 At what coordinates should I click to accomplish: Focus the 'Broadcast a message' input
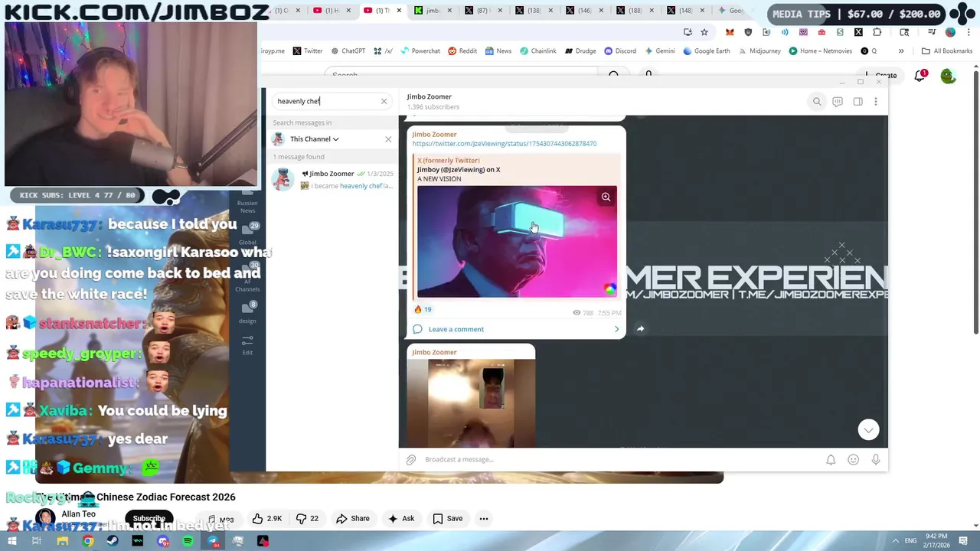coord(620,459)
